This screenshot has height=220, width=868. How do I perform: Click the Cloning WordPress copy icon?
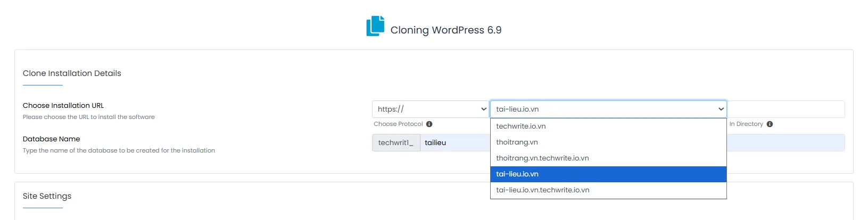[x=375, y=26]
